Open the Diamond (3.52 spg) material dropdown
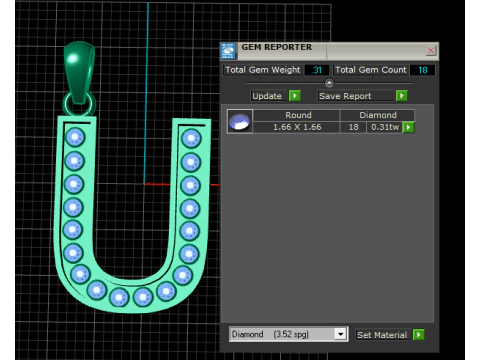Image resolution: width=480 pixels, height=360 pixels. [x=289, y=334]
